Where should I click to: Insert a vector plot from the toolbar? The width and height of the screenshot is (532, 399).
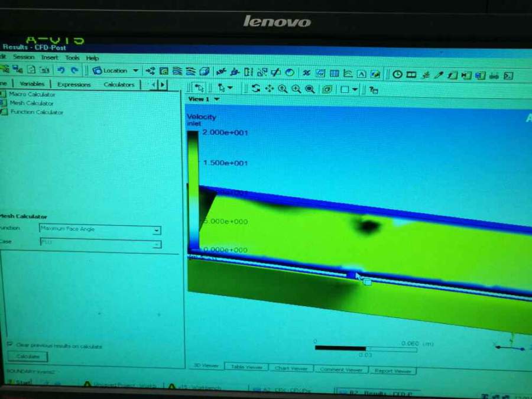point(150,71)
